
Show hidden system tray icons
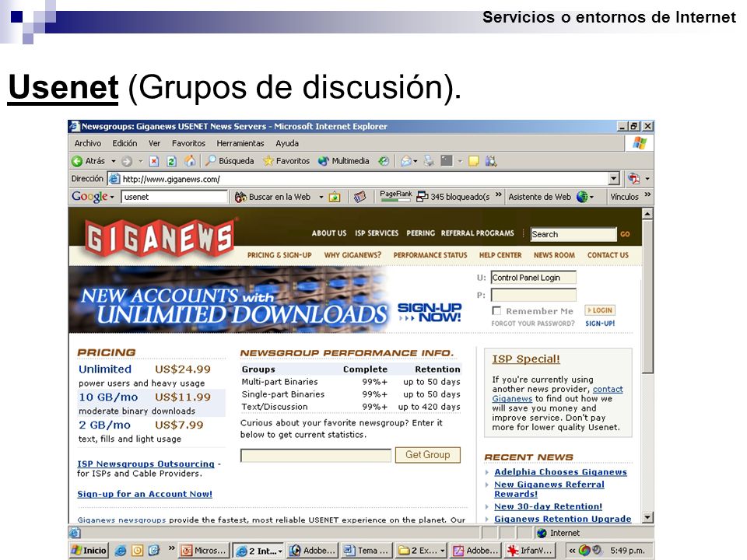pos(572,551)
